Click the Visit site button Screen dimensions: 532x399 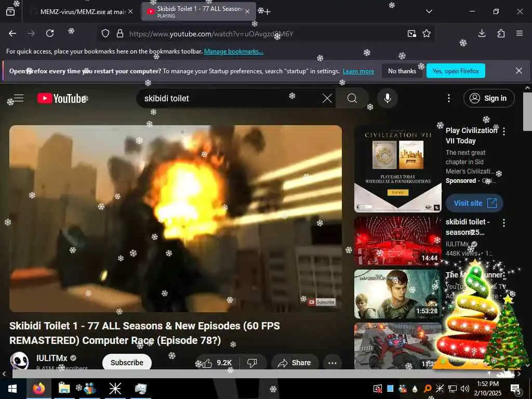pyautogui.click(x=474, y=203)
